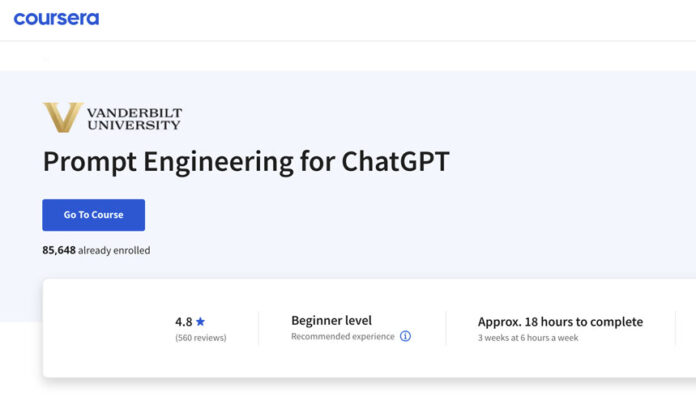Open the Recommended experience info icon
Screen dimensions: 696x405
click(405, 337)
